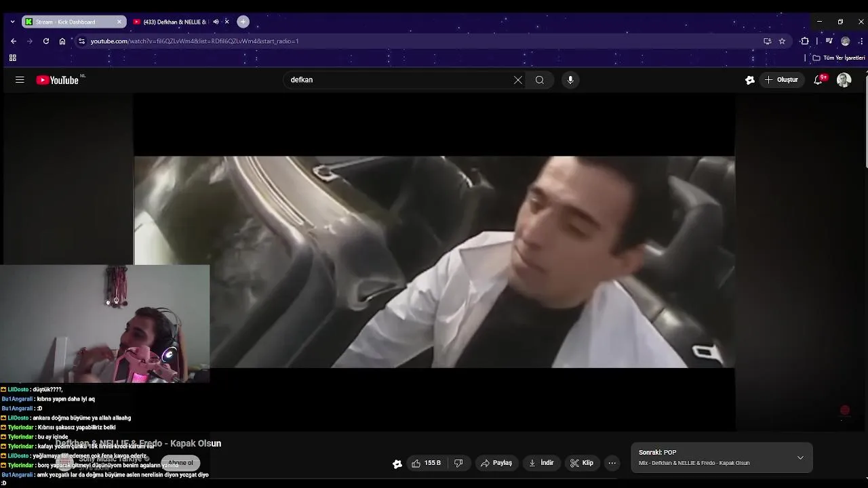
Task: Click the install/cast icon in address bar
Action: click(768, 41)
